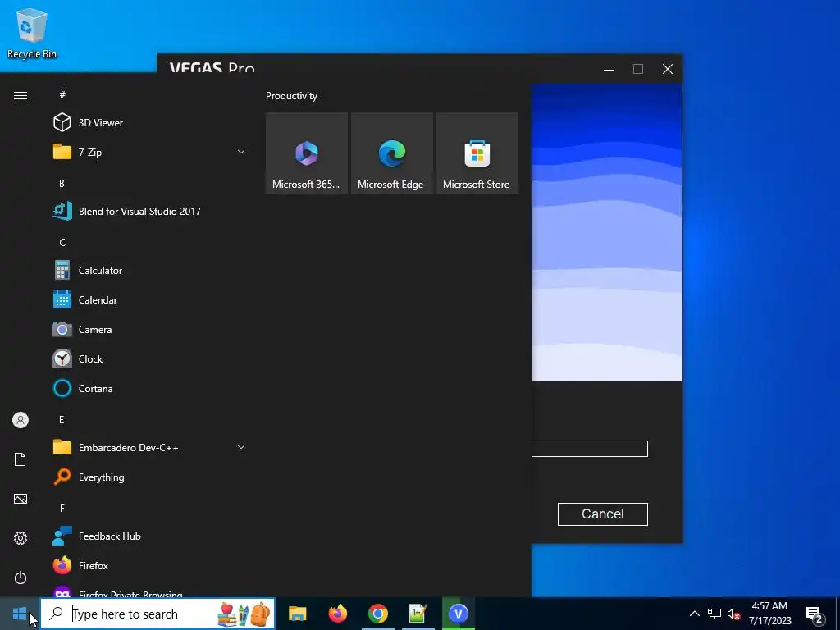Expand the Start menu hamburger navigation

21,95
